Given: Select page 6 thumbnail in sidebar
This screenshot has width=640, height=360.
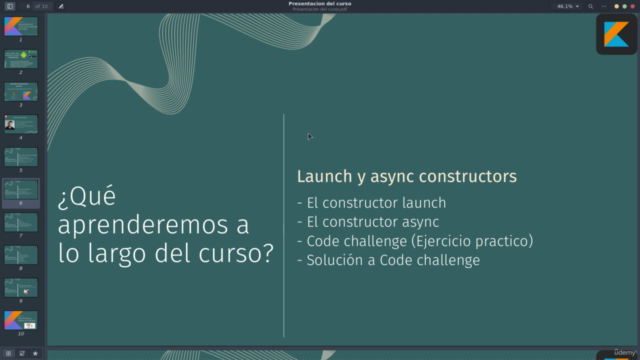Looking at the screenshot, I should coord(21,190).
